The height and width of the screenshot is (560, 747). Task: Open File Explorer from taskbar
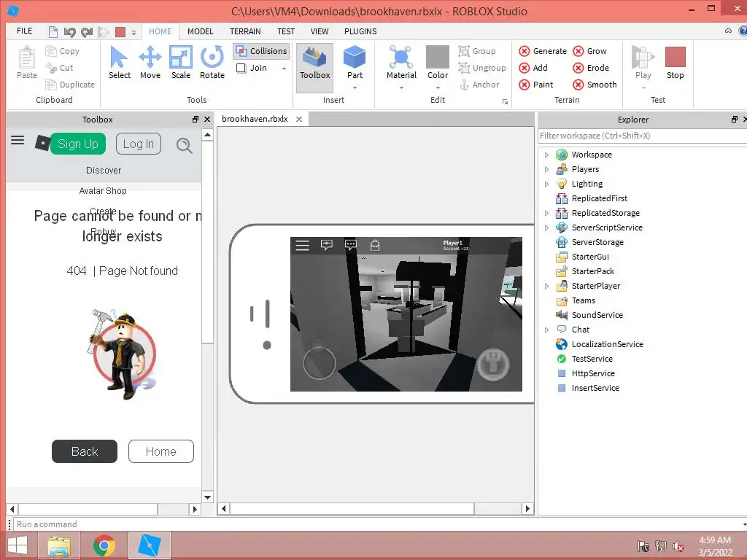(59, 545)
